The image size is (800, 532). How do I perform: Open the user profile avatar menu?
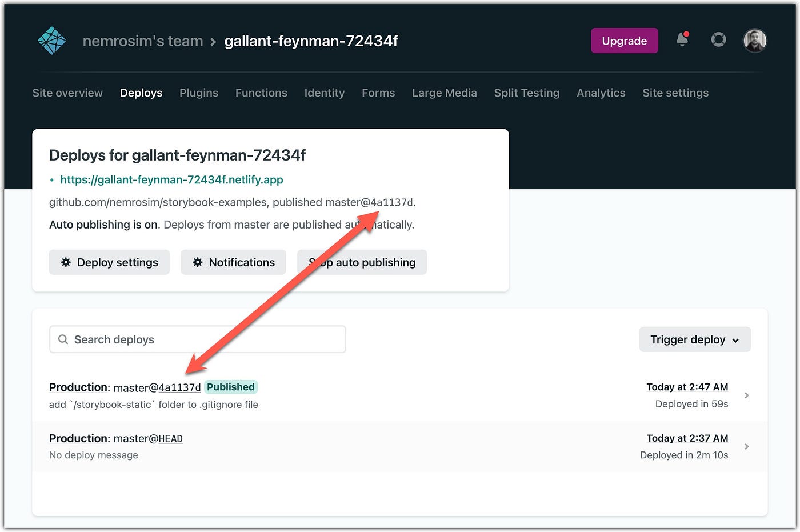[755, 40]
